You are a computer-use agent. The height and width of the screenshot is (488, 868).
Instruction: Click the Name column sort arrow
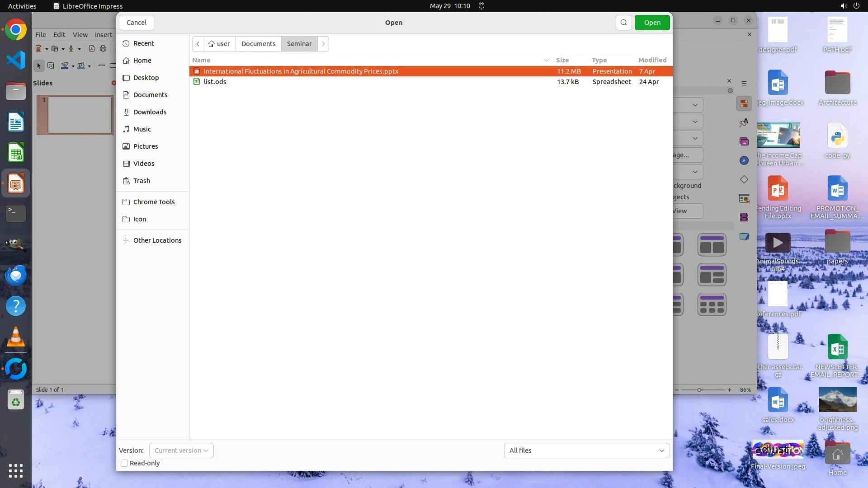tap(546, 60)
